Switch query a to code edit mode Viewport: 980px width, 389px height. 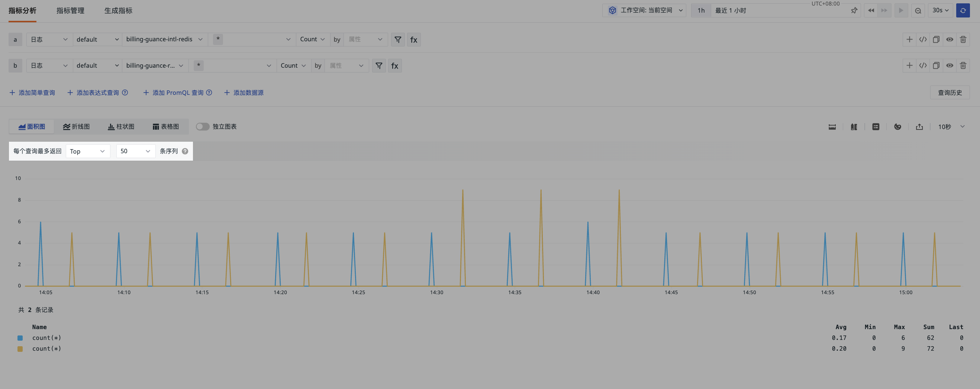[922, 39]
